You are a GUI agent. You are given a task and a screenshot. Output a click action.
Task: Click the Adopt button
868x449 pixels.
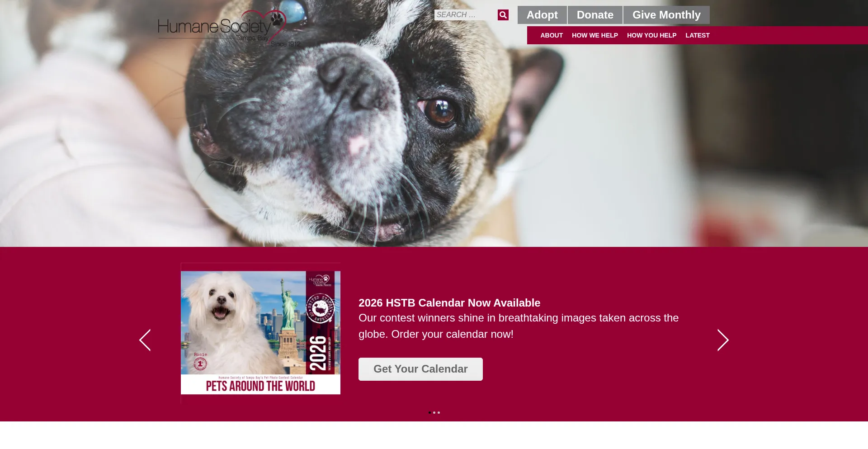coord(542,15)
